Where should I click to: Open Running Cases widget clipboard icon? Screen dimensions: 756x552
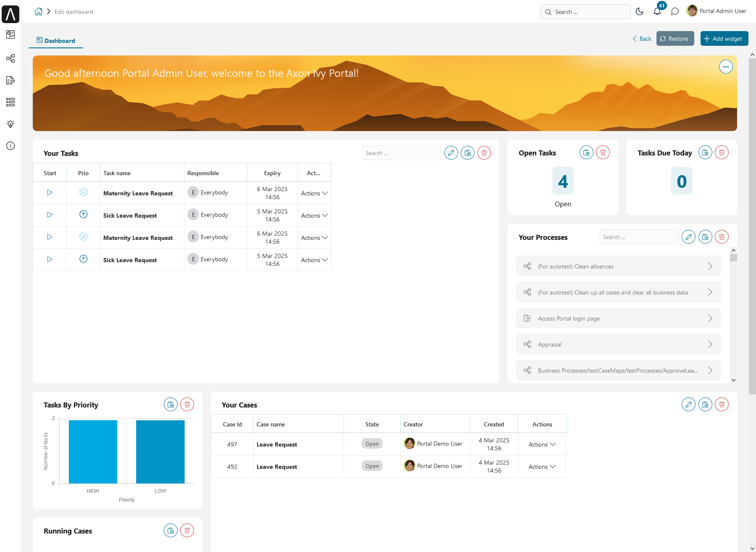point(171,531)
